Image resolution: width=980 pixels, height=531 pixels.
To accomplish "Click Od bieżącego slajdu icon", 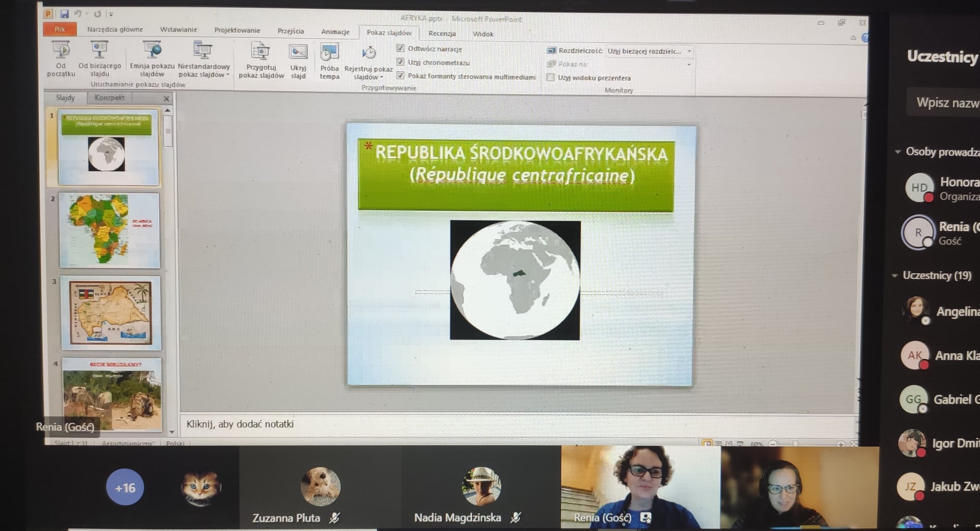I will pos(99,51).
